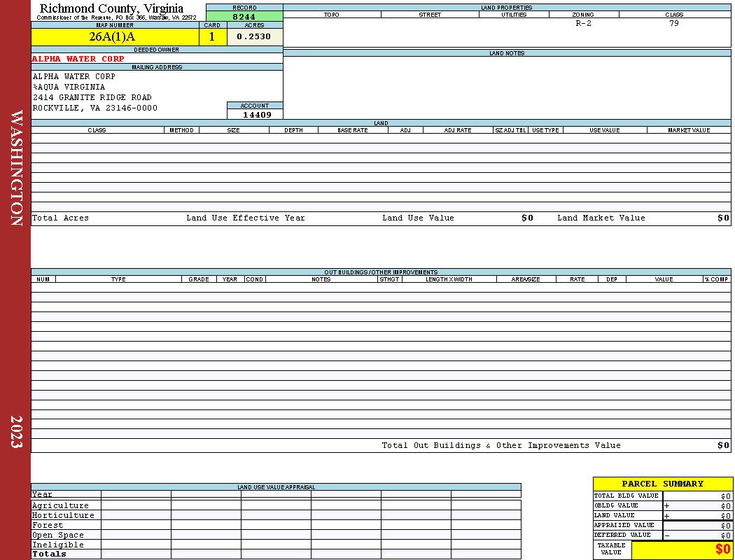
Task: Click the record number 8244
Action: click(x=244, y=16)
